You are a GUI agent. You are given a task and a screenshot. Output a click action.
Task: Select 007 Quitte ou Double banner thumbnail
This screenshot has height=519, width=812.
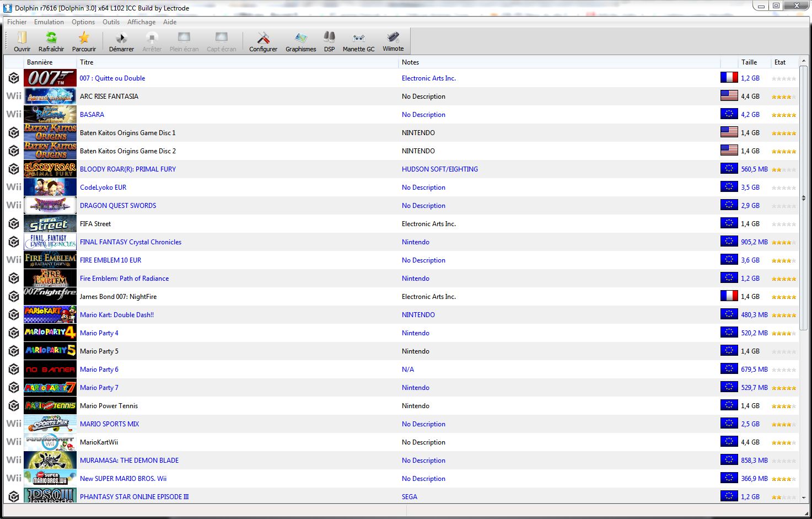(50, 78)
